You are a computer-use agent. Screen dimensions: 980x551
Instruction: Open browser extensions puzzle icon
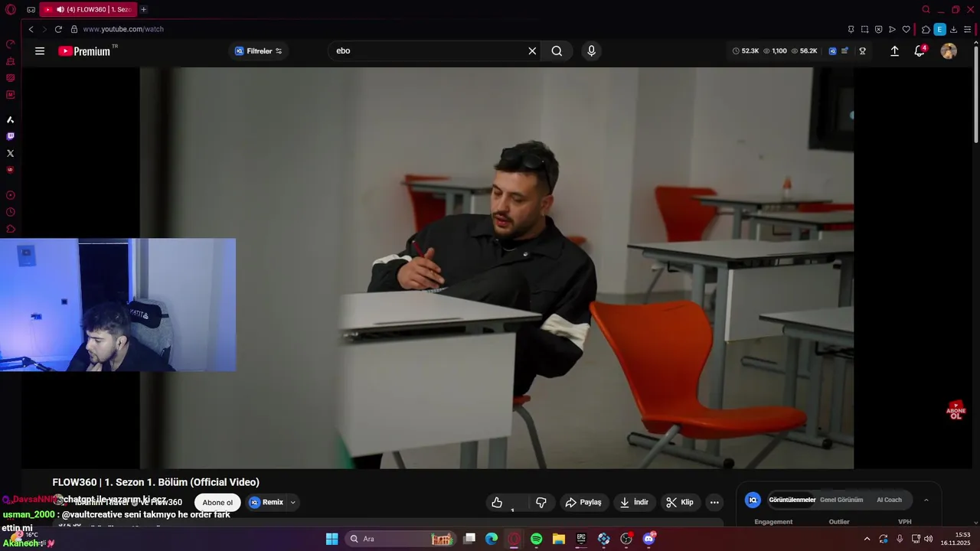pos(926,29)
